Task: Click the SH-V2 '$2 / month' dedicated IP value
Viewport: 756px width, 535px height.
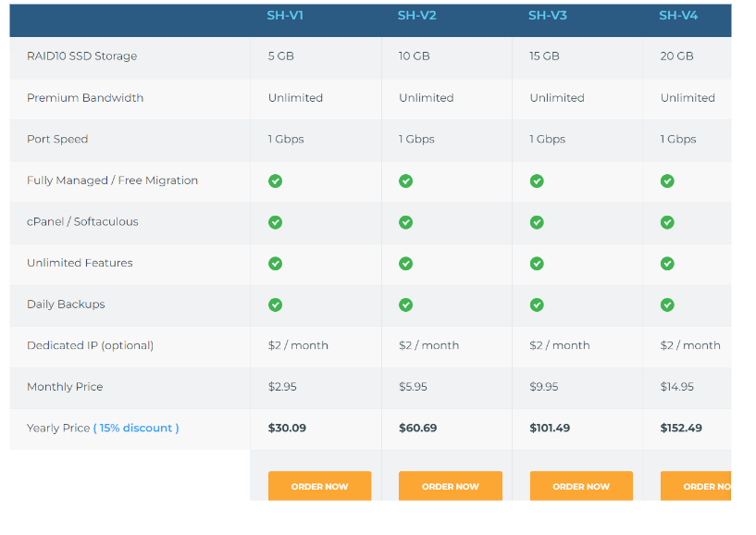Action: point(429,345)
